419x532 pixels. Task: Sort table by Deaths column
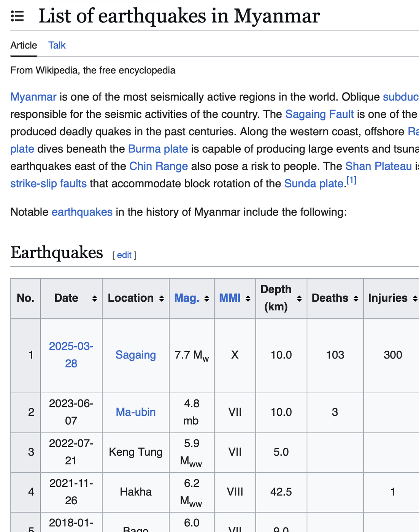(356, 299)
